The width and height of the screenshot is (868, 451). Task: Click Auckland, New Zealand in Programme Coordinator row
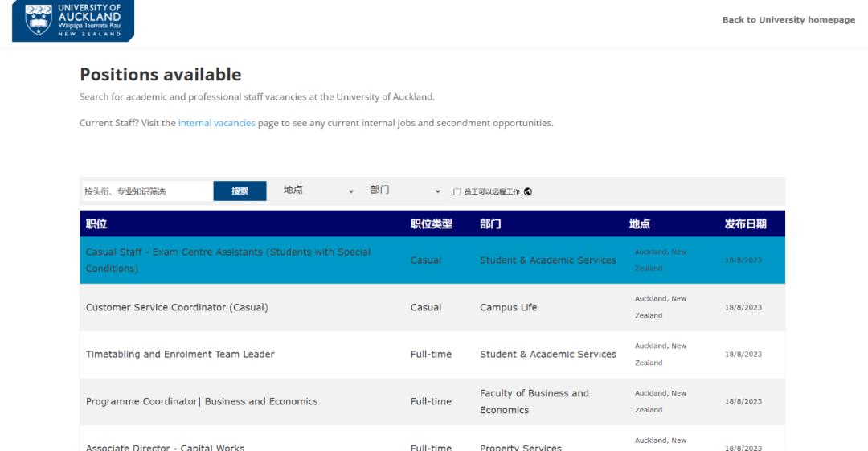pos(661,402)
